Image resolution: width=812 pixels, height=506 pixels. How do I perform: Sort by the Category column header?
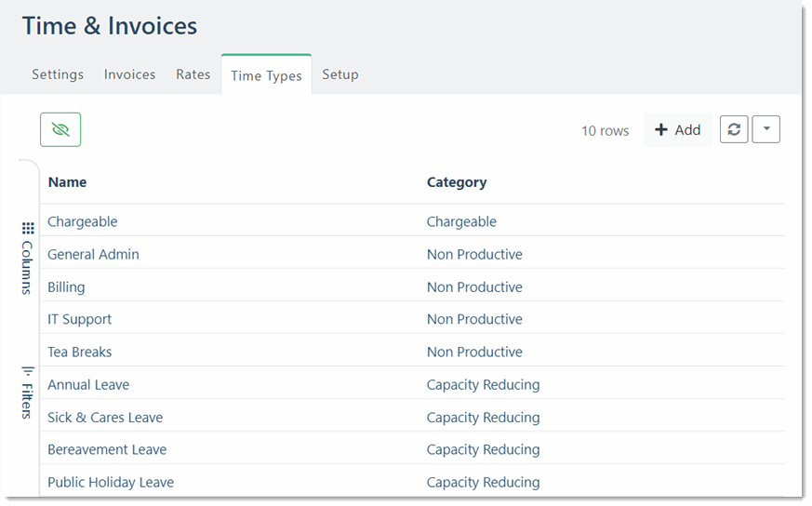click(x=457, y=182)
